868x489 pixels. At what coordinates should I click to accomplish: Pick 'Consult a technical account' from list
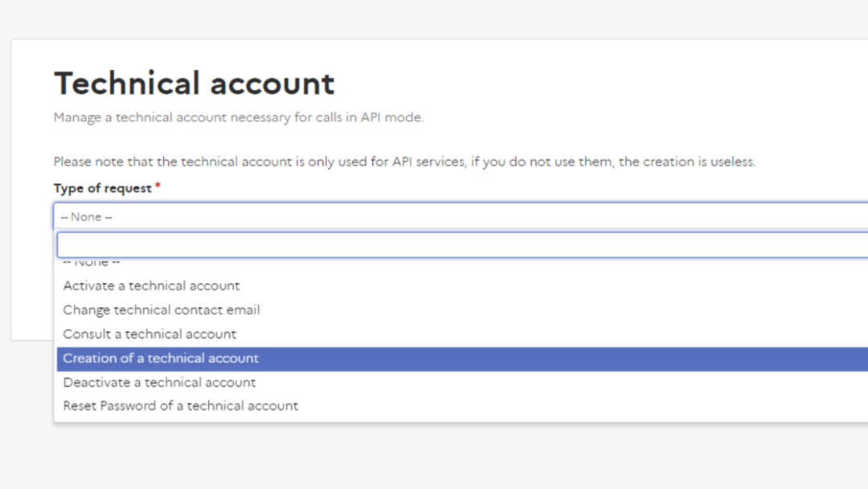click(x=149, y=334)
